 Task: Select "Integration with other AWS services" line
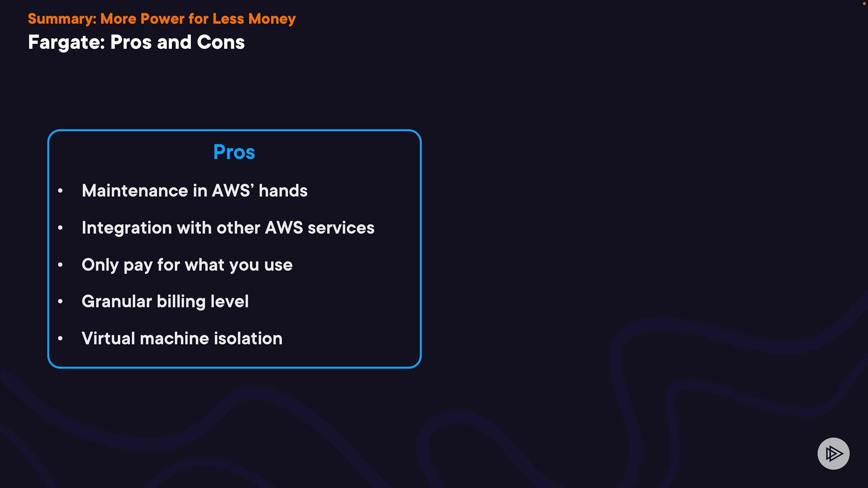point(228,228)
